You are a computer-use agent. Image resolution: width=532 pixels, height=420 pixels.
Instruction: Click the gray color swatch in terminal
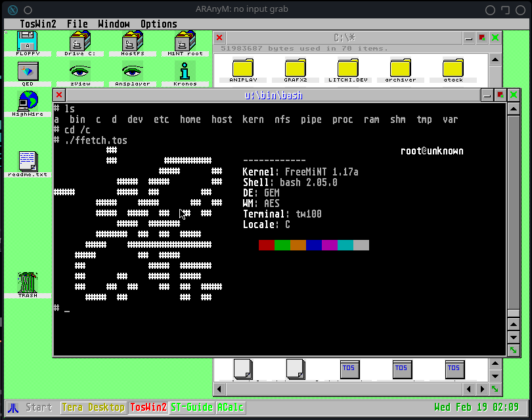[361, 245]
